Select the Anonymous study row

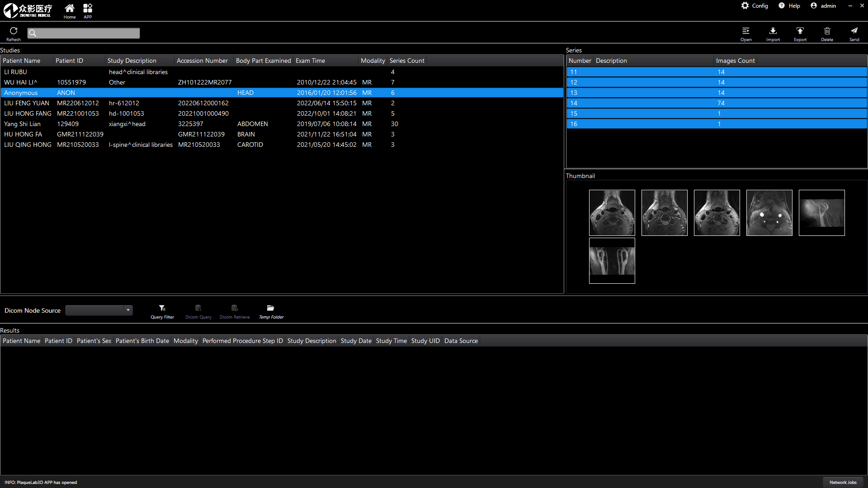click(x=282, y=93)
